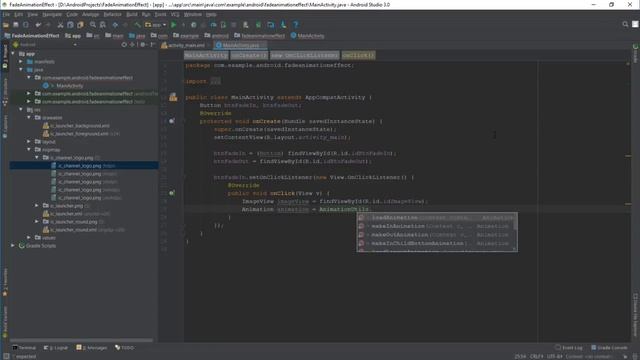Select MainActivity class in project tree
Screen dimensions: 640x360
point(70,86)
